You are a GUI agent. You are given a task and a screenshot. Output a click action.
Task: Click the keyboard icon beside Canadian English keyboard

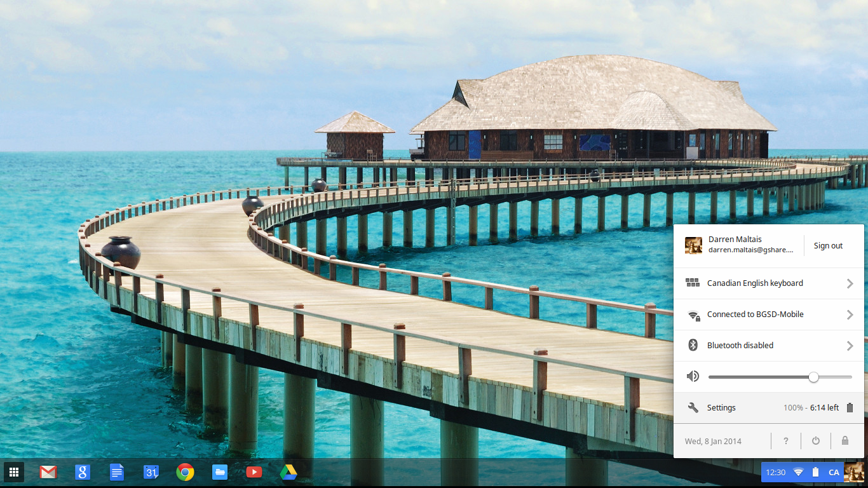pyautogui.click(x=693, y=283)
